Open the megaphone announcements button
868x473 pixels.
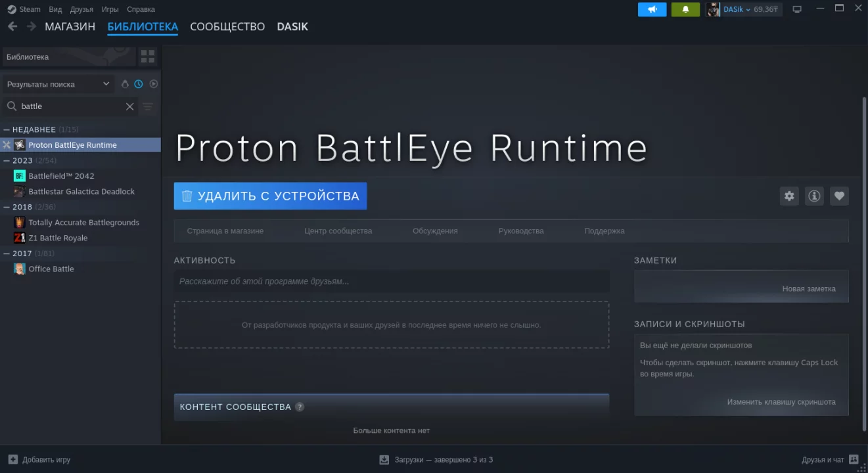coord(652,9)
